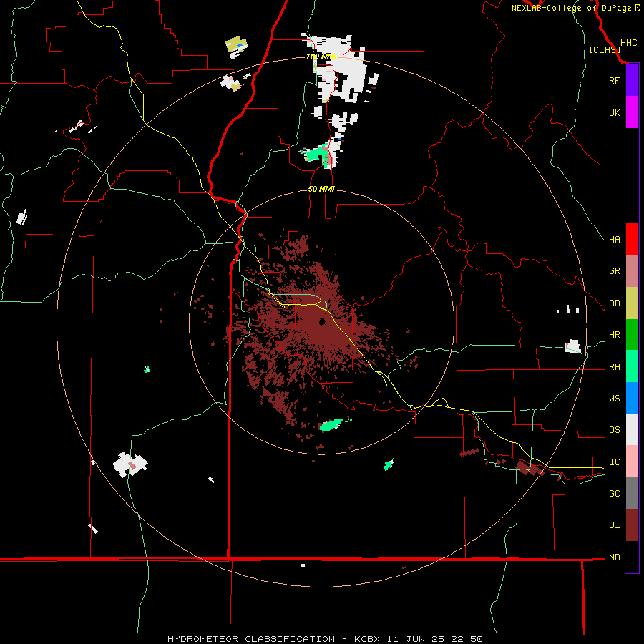
Task: Click the ND legend label
Action: [614, 557]
